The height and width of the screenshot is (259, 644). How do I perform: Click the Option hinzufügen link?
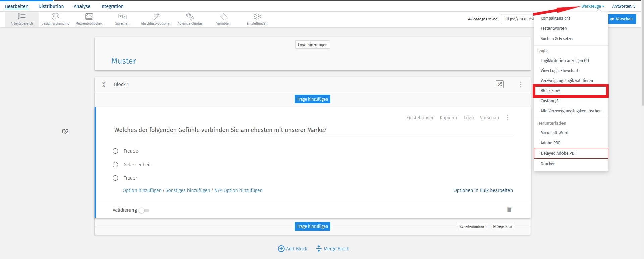(x=142, y=190)
